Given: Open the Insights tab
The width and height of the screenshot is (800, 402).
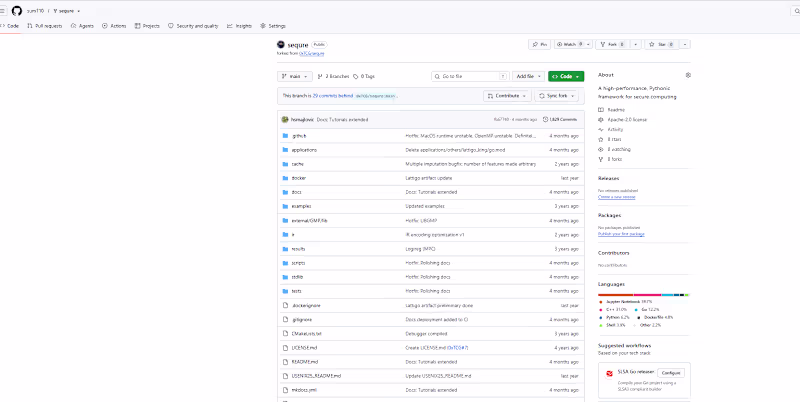Looking at the screenshot, I should point(239,26).
